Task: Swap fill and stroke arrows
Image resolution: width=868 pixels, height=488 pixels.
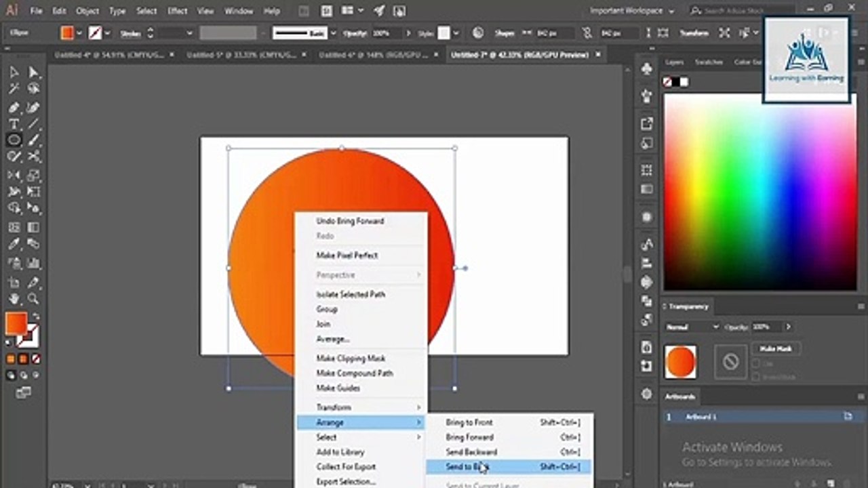Action: coord(35,317)
